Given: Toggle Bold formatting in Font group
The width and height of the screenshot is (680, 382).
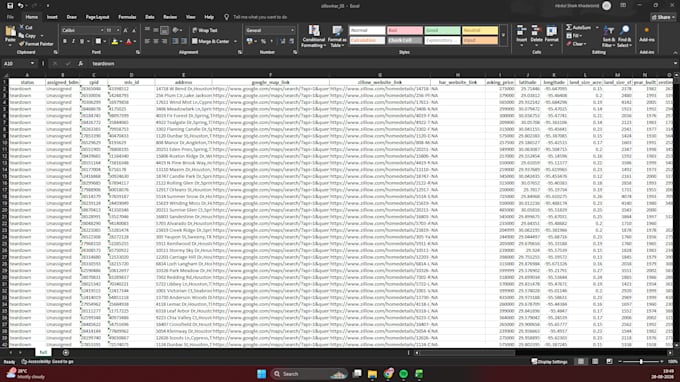Looking at the screenshot, I should coord(65,41).
